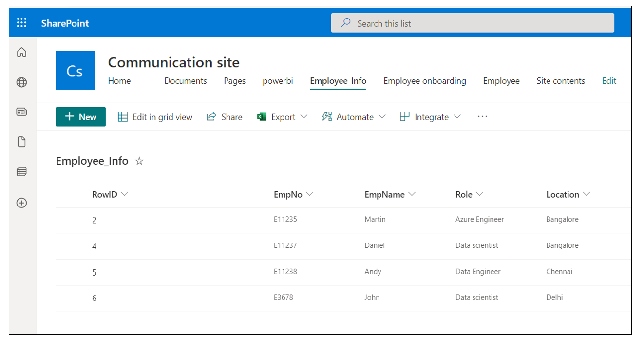Click the Home icon in left rail
Screen dimensions: 644x337
coord(21,53)
